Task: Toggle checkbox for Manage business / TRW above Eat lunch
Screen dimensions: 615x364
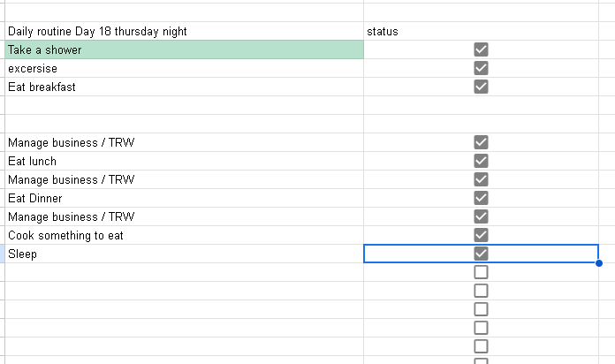Action: point(482,142)
